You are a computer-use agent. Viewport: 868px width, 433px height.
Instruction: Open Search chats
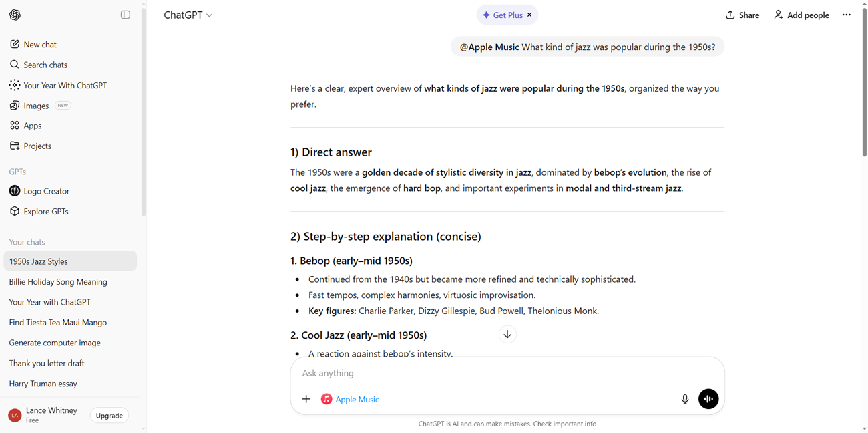[45, 65]
